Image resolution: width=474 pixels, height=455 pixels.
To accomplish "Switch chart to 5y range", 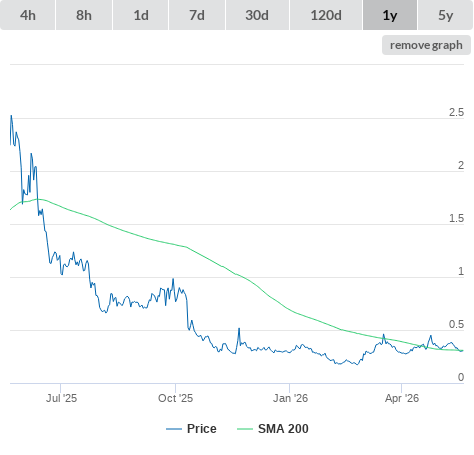I will pyautogui.click(x=445, y=15).
